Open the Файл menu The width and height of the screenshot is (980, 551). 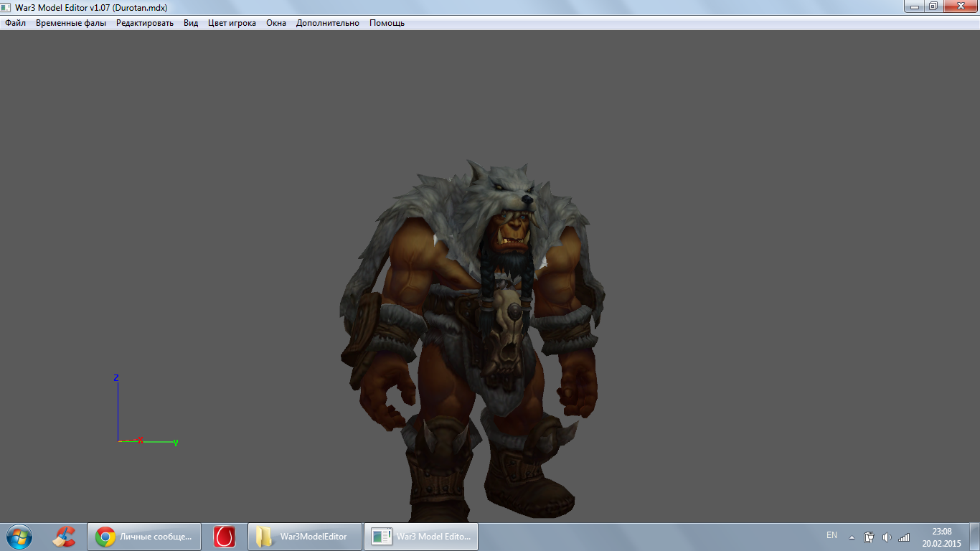tap(15, 23)
